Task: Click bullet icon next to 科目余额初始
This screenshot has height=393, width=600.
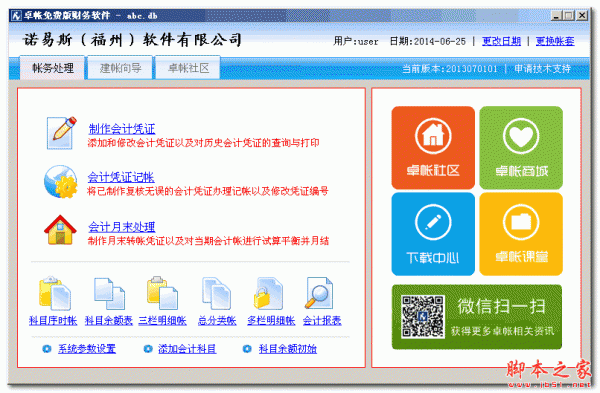Action: 247,349
